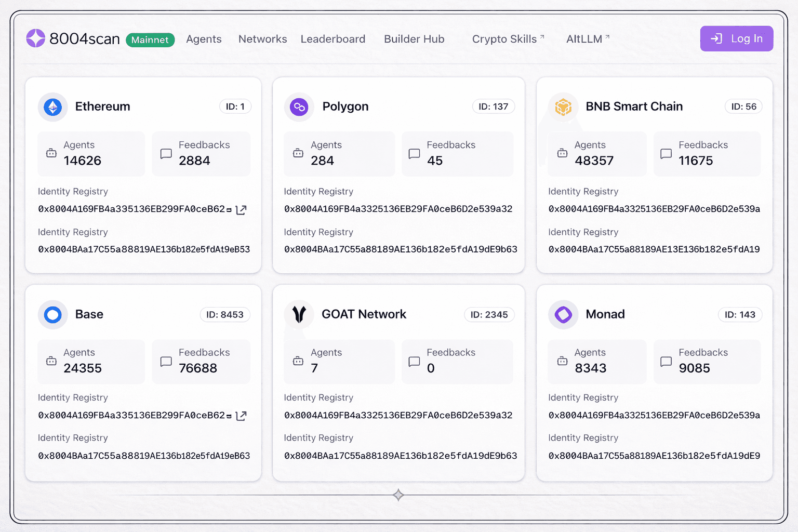
Task: Select Polygon agents count 284
Action: 322,161
